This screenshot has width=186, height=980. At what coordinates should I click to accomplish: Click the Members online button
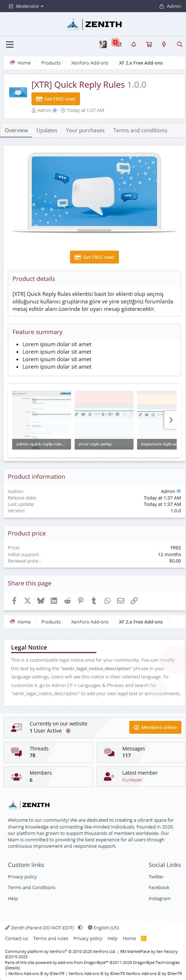[155, 727]
